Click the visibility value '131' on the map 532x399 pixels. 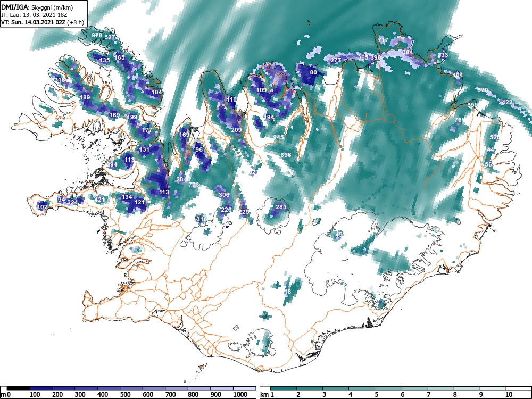click(x=144, y=149)
